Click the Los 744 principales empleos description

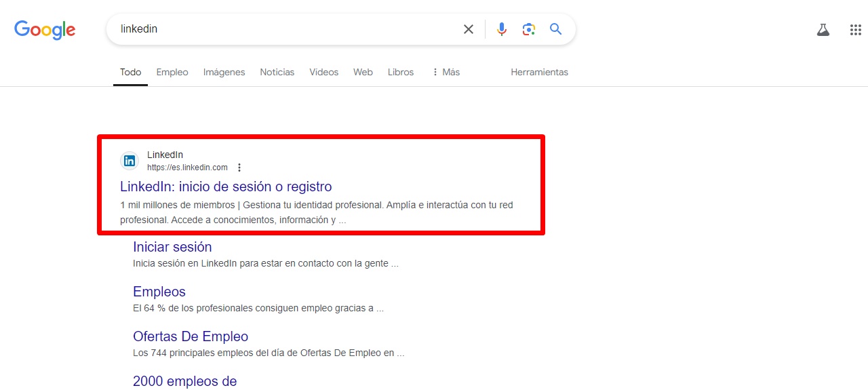click(269, 353)
